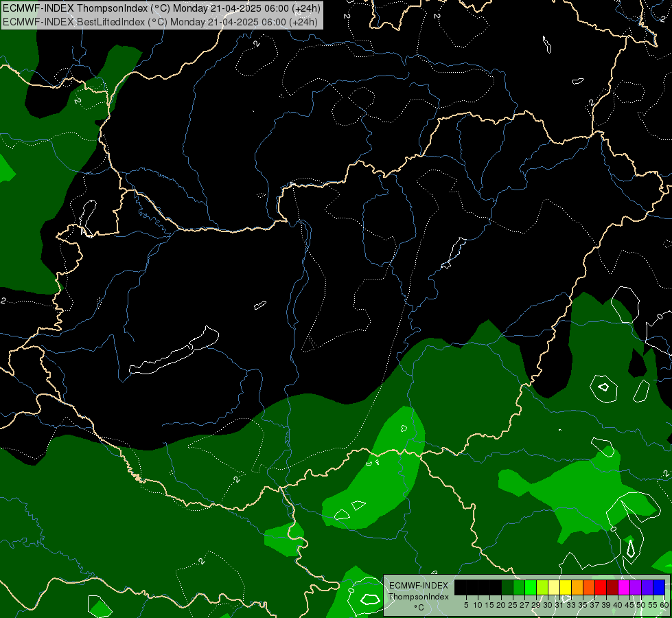
Task: Select the pale yellow 30–31 legend swatch
Action: coord(554,588)
